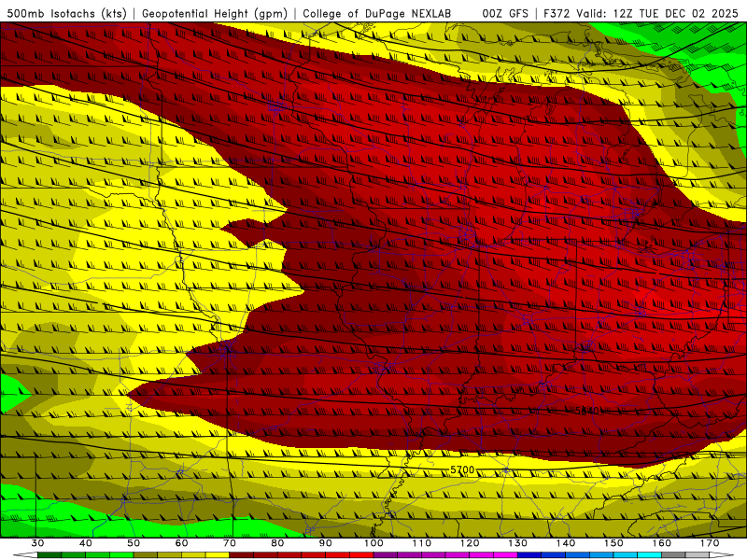Screen dimensions: 747x560
Task: Click the 80 value on the color scale
Action: click(x=277, y=543)
